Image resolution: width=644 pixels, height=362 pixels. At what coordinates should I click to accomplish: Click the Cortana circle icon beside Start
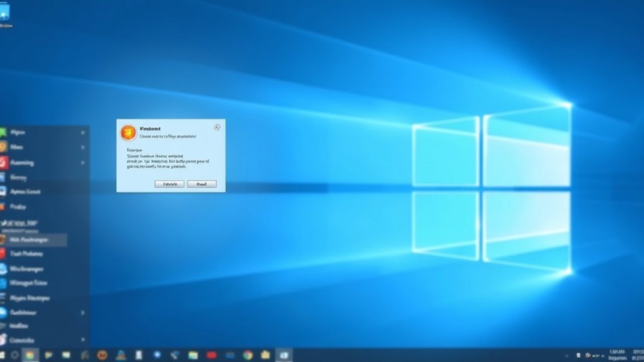[14, 355]
